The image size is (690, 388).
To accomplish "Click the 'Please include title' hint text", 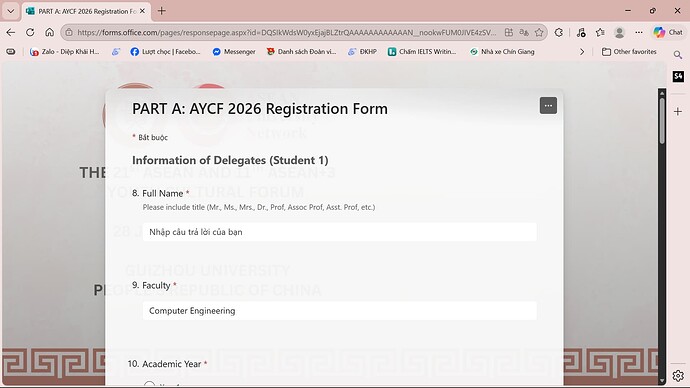I will pos(259,207).
